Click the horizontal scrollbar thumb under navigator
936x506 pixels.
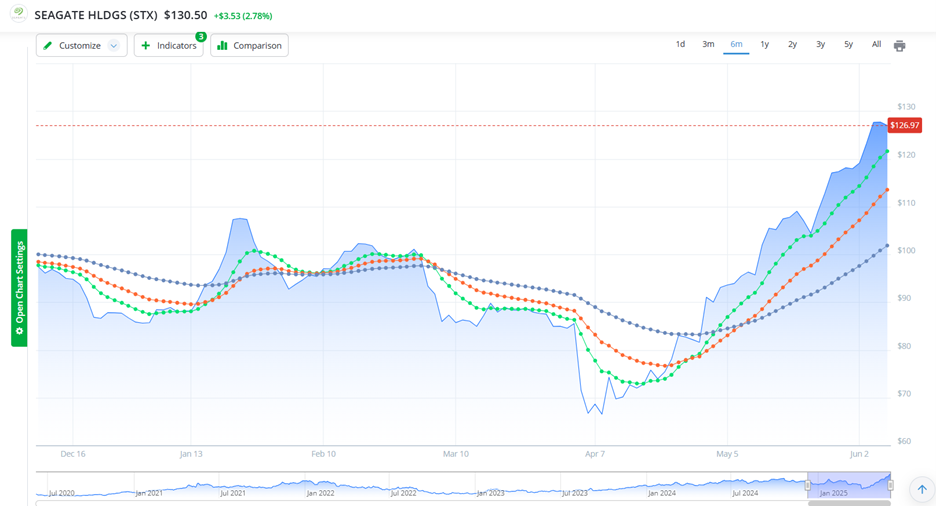tap(849, 503)
